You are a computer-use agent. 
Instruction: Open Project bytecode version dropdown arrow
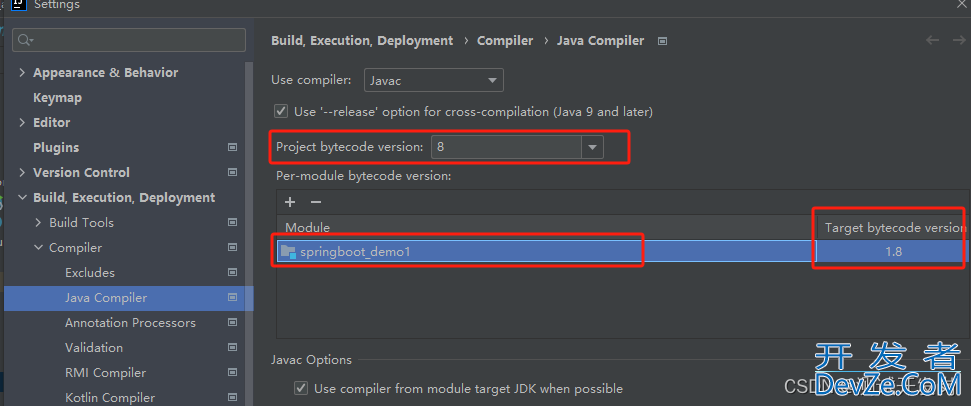pyautogui.click(x=592, y=147)
